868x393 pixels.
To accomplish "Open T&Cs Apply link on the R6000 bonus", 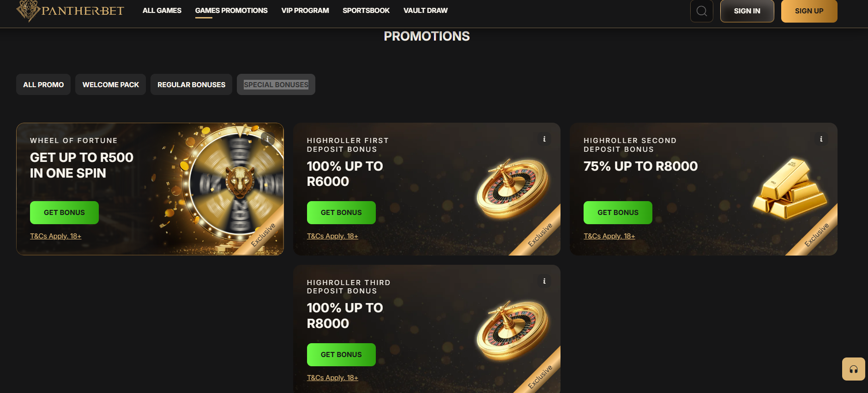I will [x=332, y=236].
